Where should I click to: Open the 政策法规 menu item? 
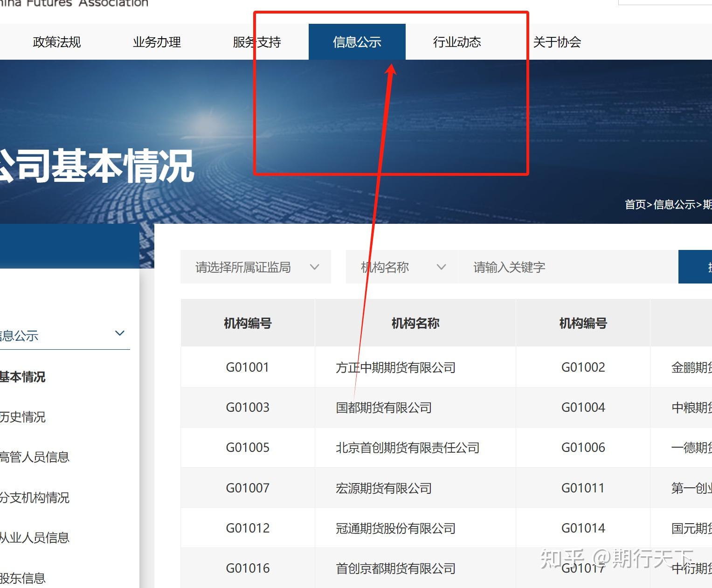point(57,42)
